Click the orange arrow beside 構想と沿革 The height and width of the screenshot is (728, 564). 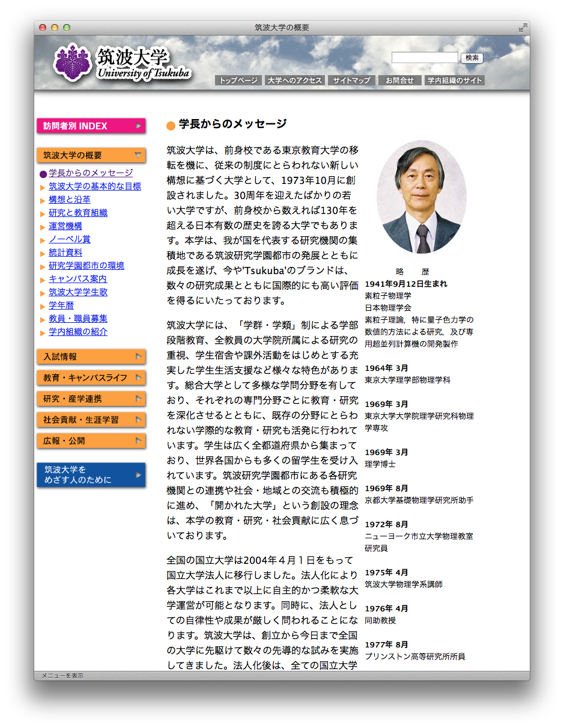click(x=43, y=200)
